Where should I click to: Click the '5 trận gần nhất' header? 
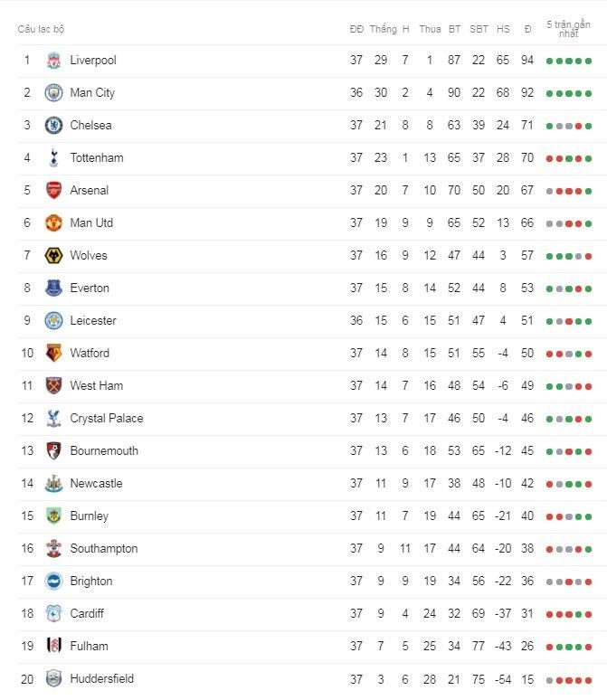coord(568,29)
